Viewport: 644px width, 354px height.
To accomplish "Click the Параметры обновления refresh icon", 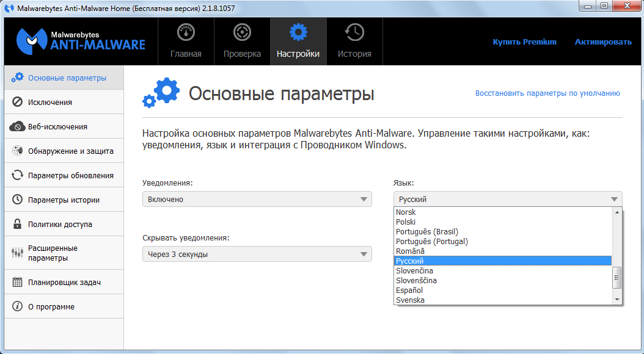I will 17,176.
